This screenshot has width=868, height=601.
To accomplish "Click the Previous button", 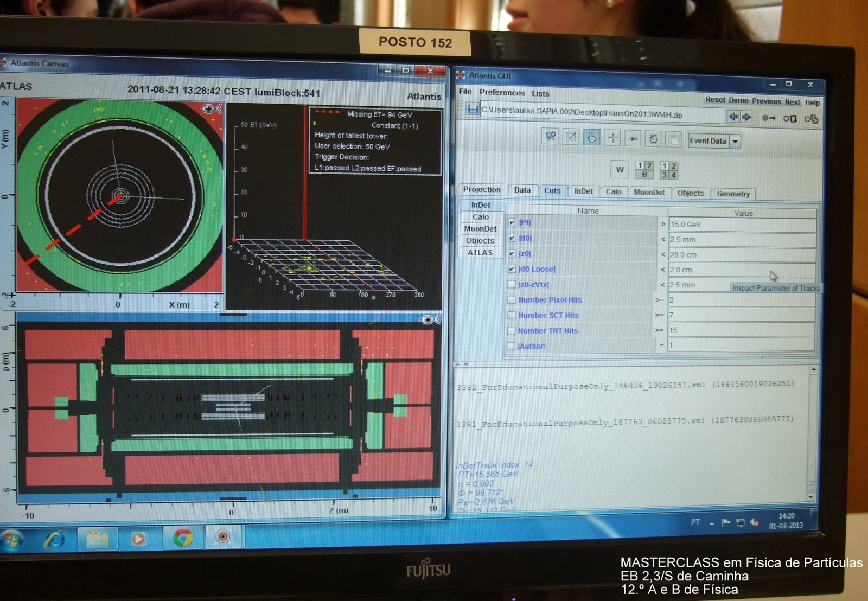I will tap(767, 101).
